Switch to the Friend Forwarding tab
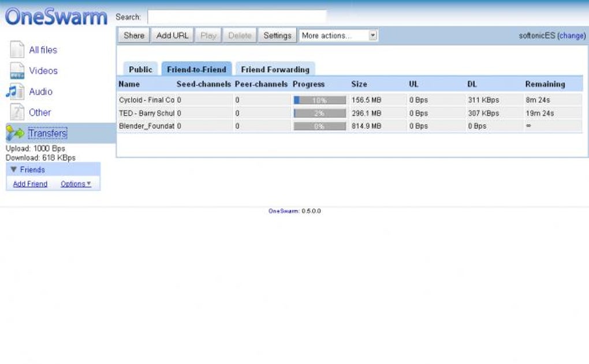The height and width of the screenshot is (364, 589). coord(275,69)
